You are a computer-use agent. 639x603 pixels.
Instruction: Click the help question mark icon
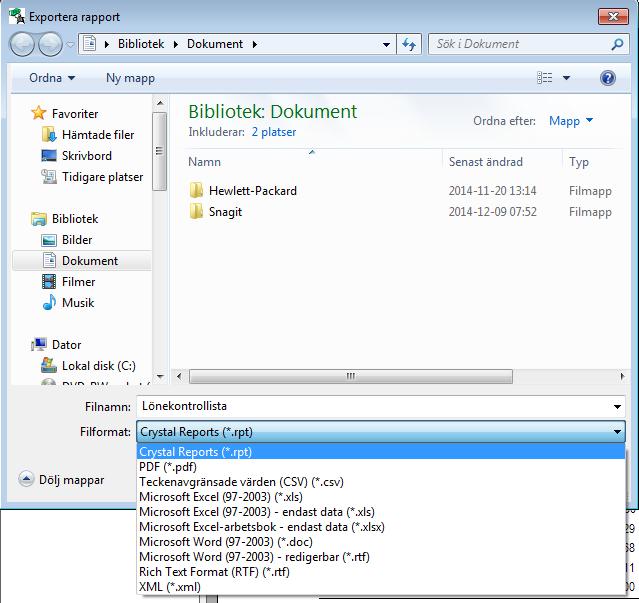click(607, 77)
